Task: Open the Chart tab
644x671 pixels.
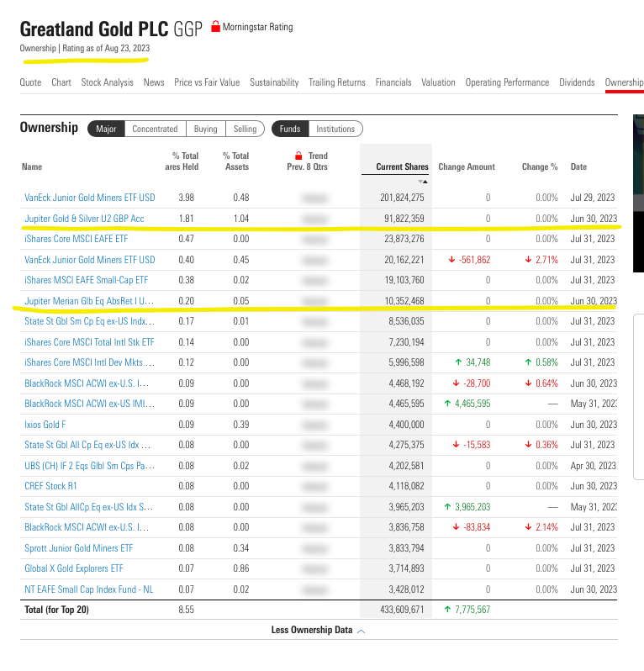Action: click(x=61, y=82)
